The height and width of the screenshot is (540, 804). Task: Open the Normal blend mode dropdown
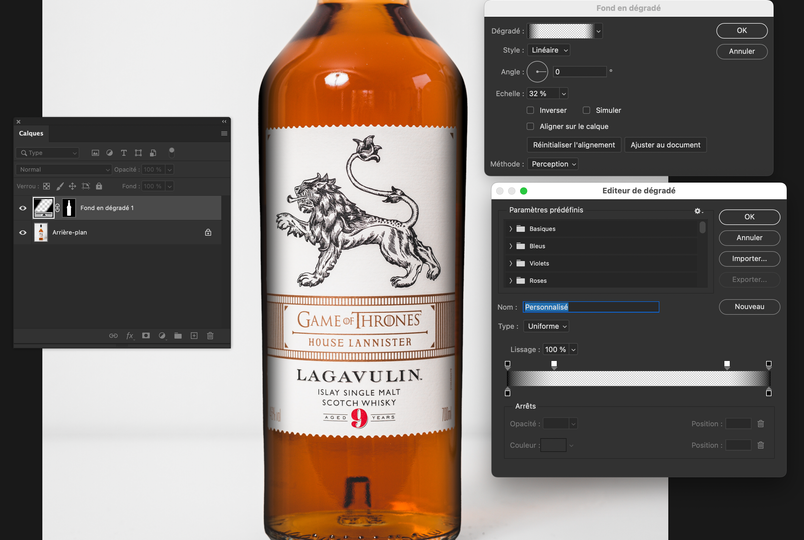pos(64,169)
